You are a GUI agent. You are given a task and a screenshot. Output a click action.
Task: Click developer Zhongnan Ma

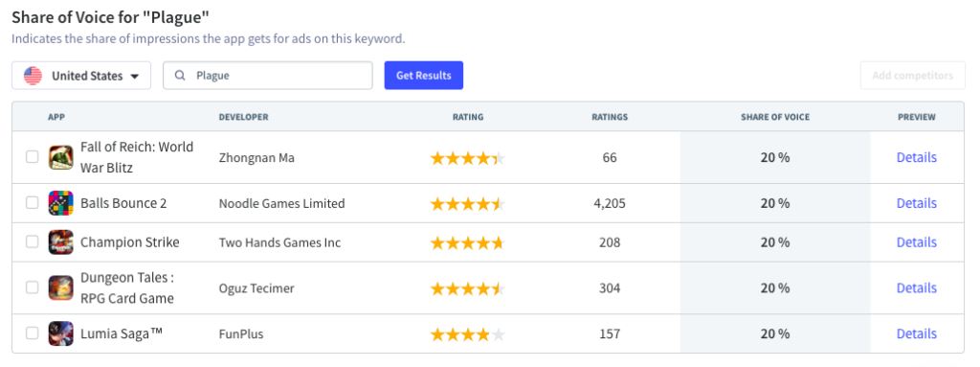(x=256, y=158)
